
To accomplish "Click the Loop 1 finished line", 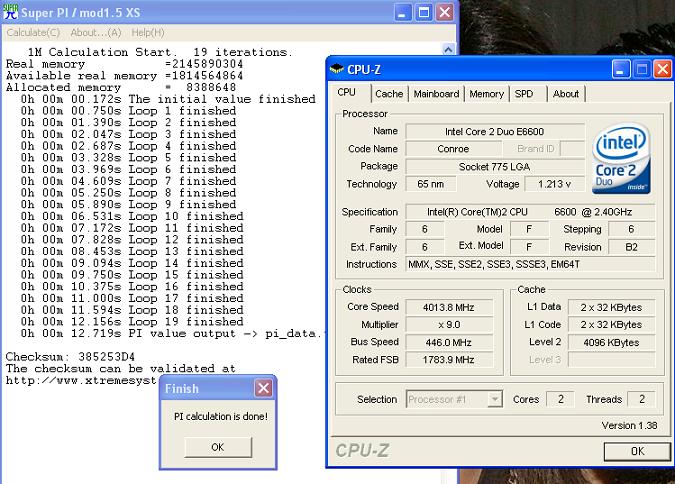I will click(x=128, y=111).
